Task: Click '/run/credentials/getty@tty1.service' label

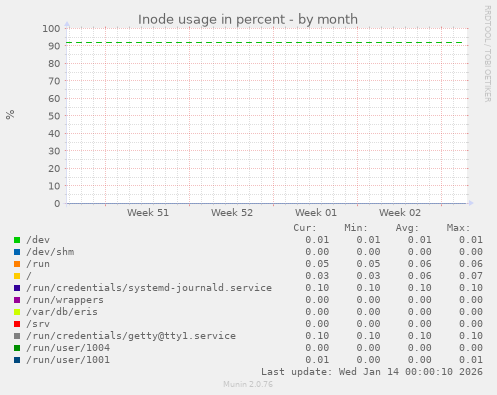Action: click(131, 336)
